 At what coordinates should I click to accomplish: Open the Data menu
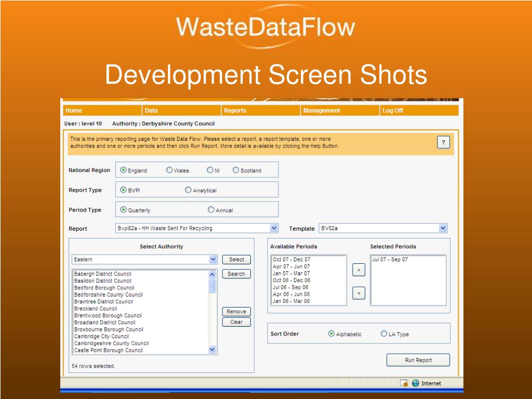pyautogui.click(x=181, y=111)
